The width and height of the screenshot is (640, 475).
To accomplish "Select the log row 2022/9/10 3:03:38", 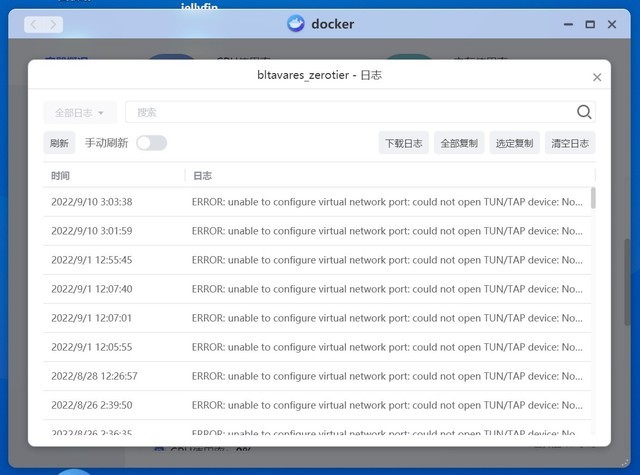I will (317, 202).
